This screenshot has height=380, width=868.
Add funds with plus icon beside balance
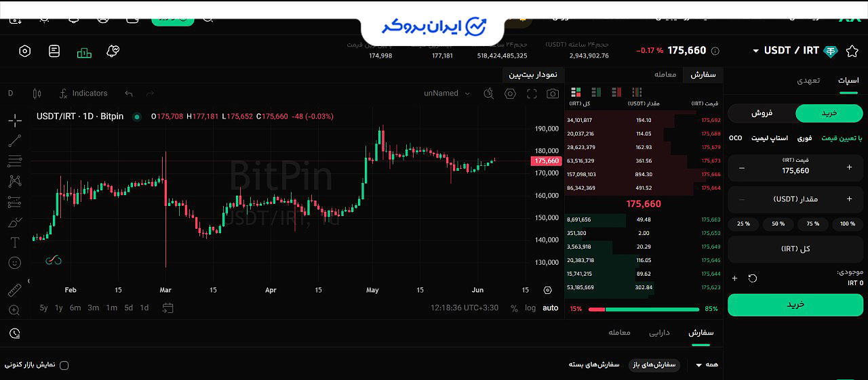[734, 278]
